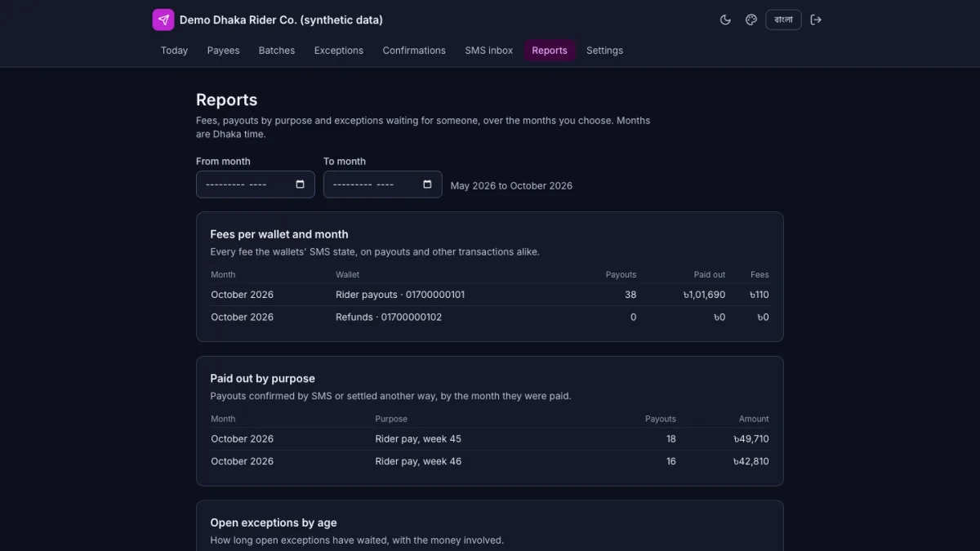Open the Batches tab
The width and height of the screenshot is (980, 551).
pyautogui.click(x=277, y=51)
